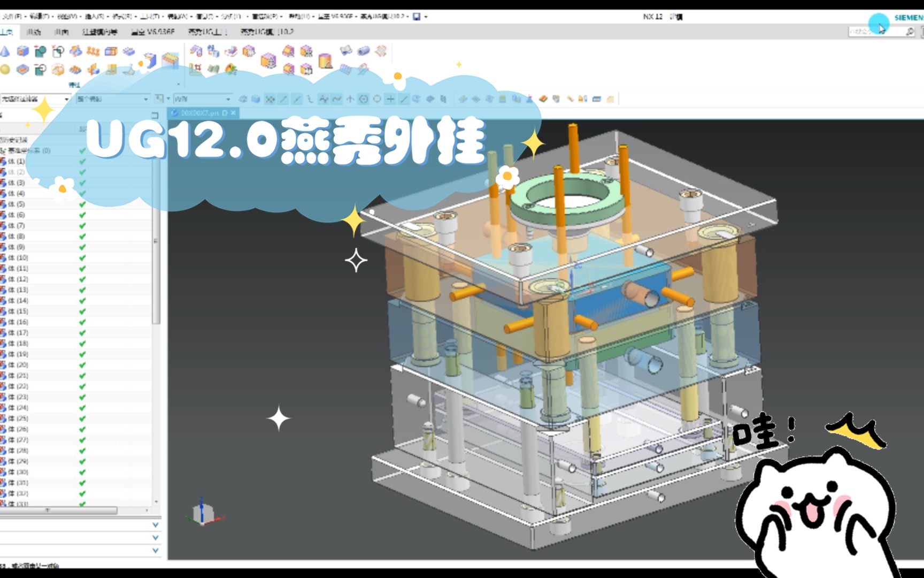Click the plus intersection snap icon
Viewport: 924px width, 578px height.
(x=390, y=99)
